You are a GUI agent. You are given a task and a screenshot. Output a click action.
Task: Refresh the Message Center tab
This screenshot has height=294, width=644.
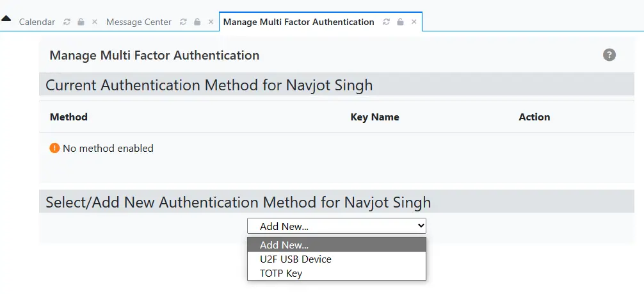(184, 22)
